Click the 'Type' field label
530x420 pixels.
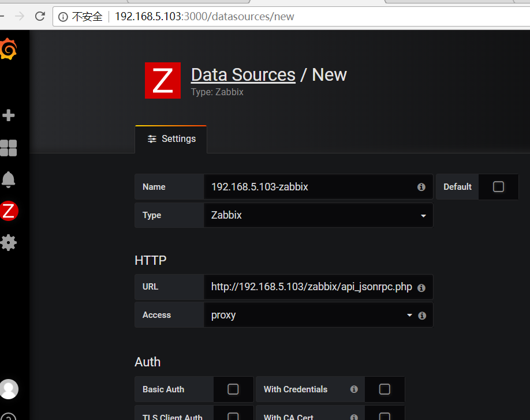click(152, 215)
